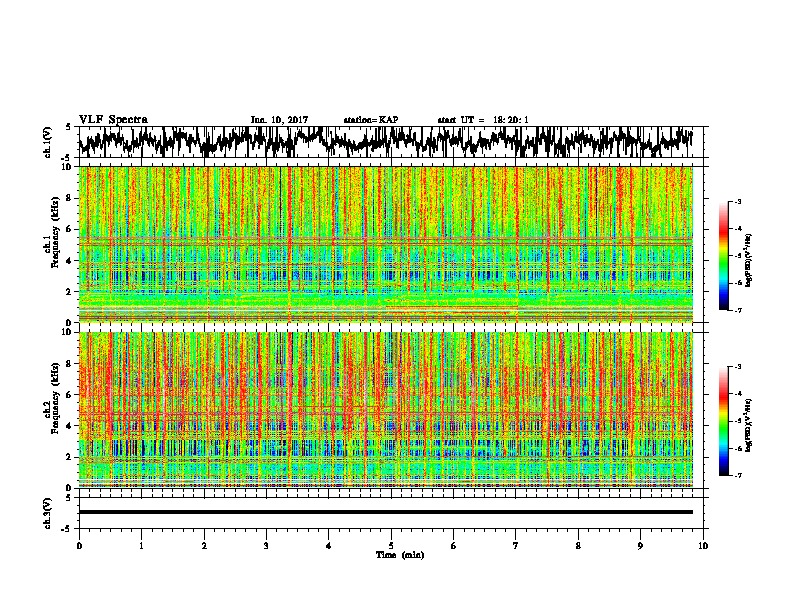Click the flat black ch.3 voltage trace
Screen dimensions: 792x612
[x=386, y=512]
